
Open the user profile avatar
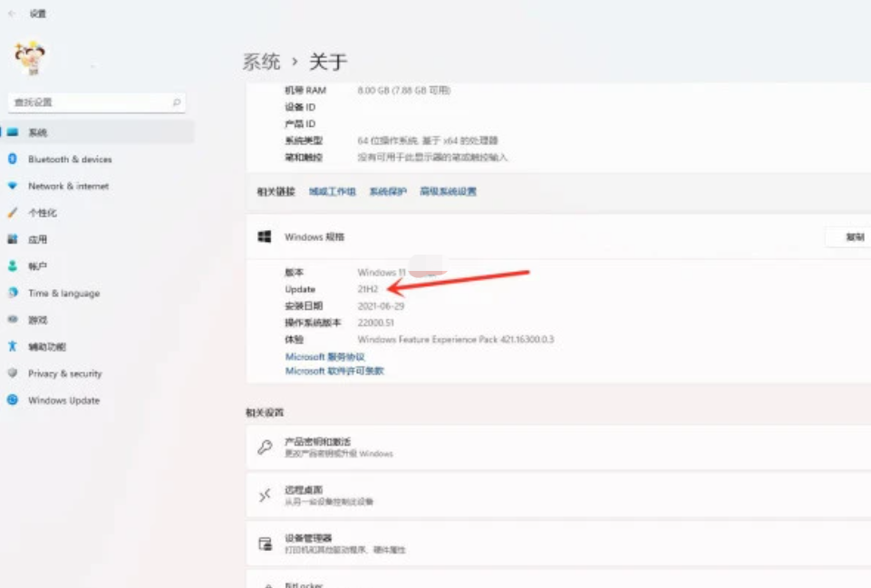[30, 58]
